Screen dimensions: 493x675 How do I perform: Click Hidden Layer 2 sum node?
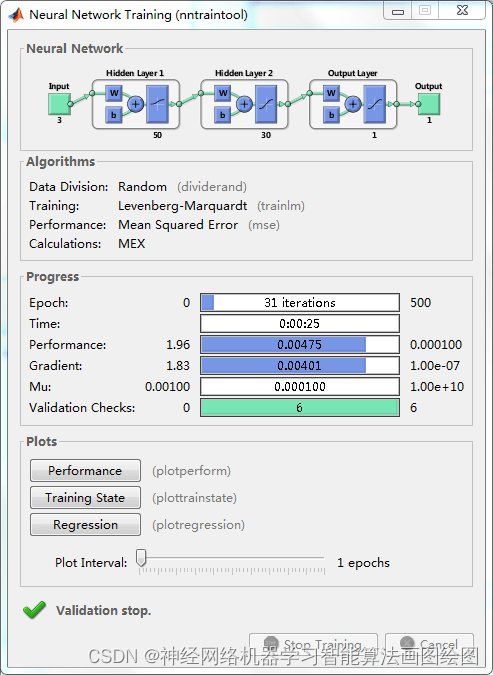click(x=244, y=104)
